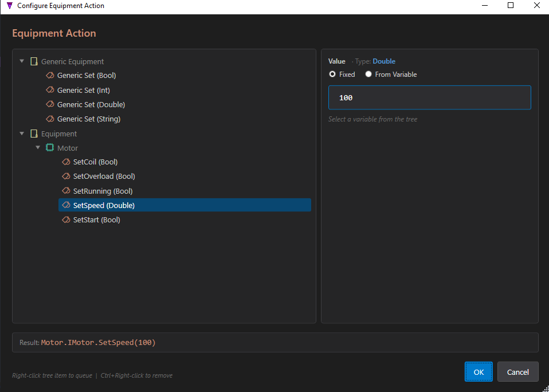Click the value field containing 100

[430, 97]
